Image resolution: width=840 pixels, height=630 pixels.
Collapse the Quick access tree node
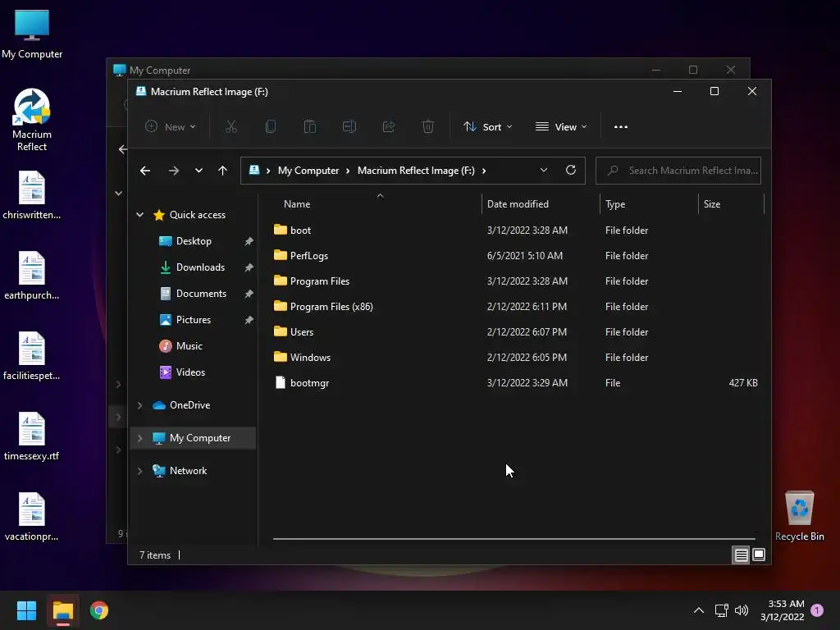pos(139,215)
